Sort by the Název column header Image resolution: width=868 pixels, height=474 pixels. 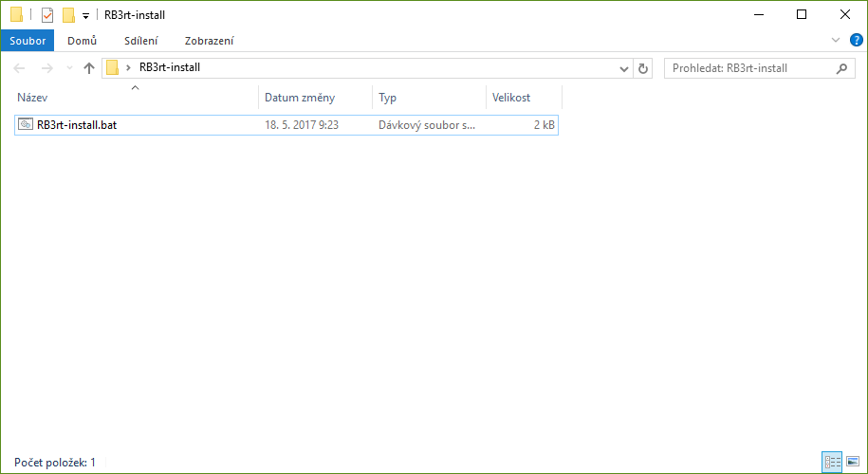[x=136, y=98]
